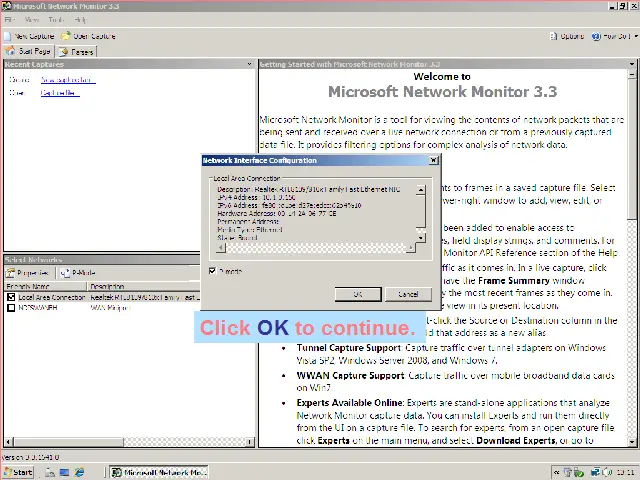Image resolution: width=640 pixels, height=480 pixels.
Task: Click the P-Mode icon in Select Networks
Action: click(65, 273)
